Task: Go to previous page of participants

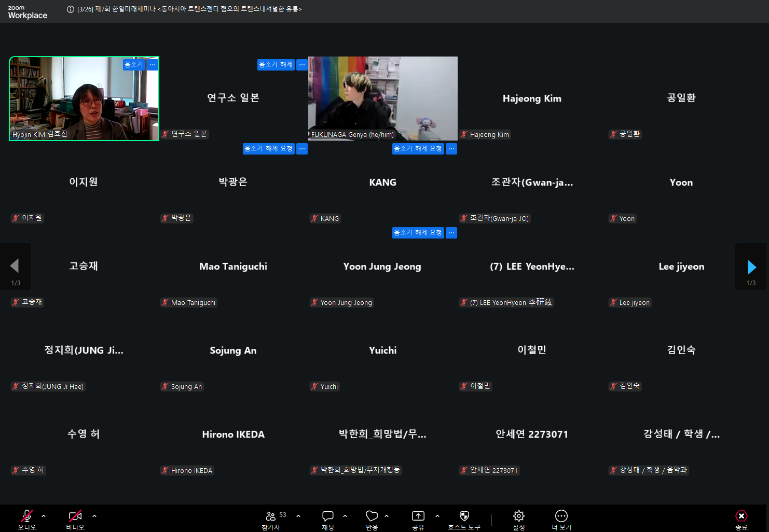Action: pyautogui.click(x=15, y=266)
